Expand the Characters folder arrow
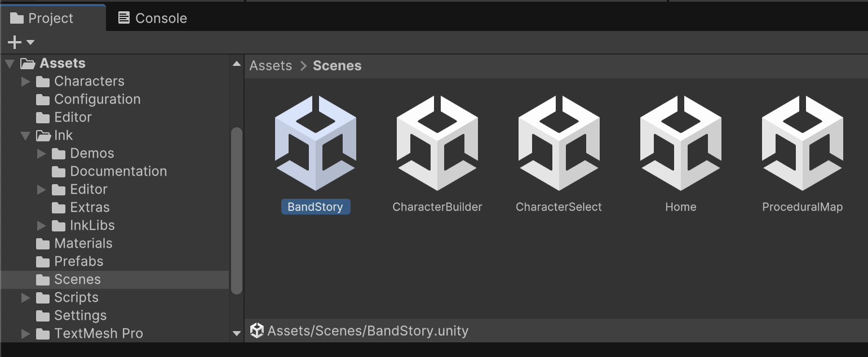The height and width of the screenshot is (357, 868). pos(25,82)
